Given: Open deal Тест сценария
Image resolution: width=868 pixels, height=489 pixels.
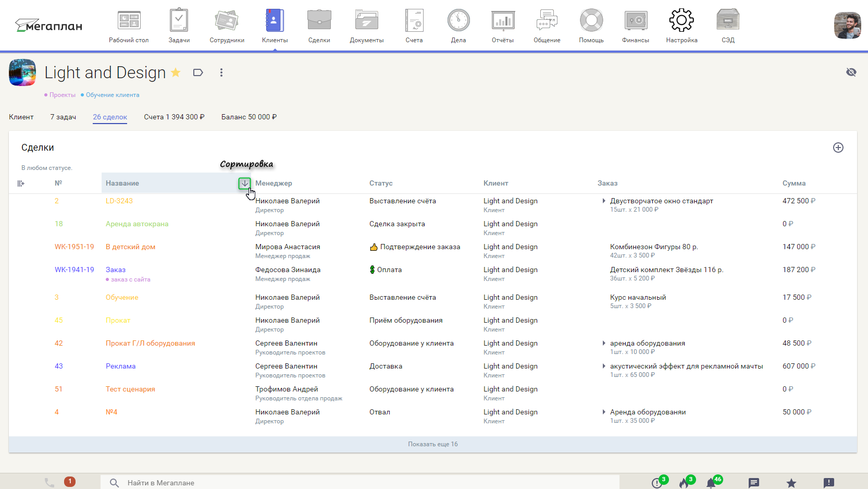Looking at the screenshot, I should [x=130, y=389].
